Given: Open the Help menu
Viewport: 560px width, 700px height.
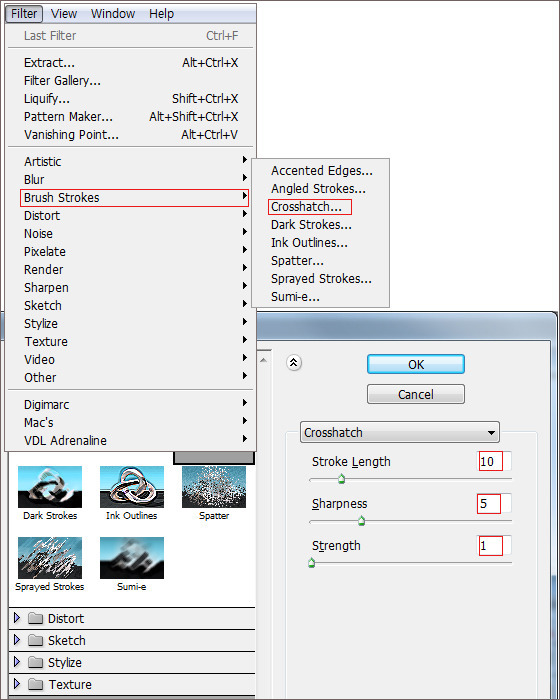Looking at the screenshot, I should point(161,14).
